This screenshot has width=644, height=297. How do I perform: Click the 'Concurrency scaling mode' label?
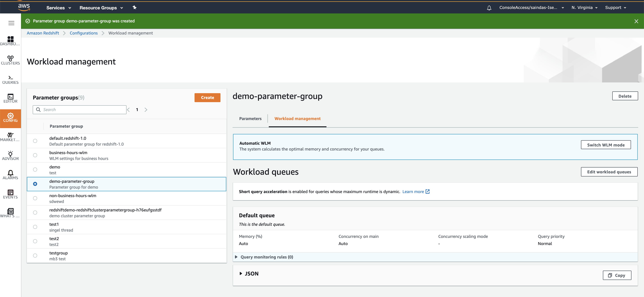click(x=463, y=236)
